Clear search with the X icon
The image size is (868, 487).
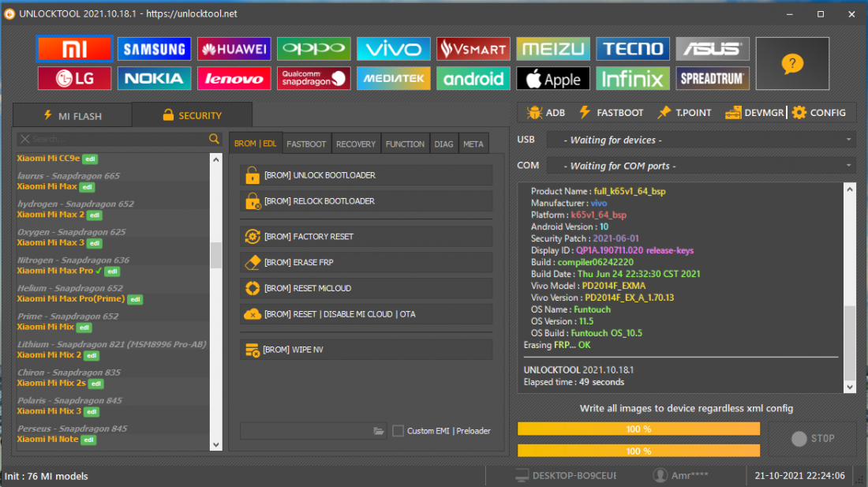click(x=25, y=139)
